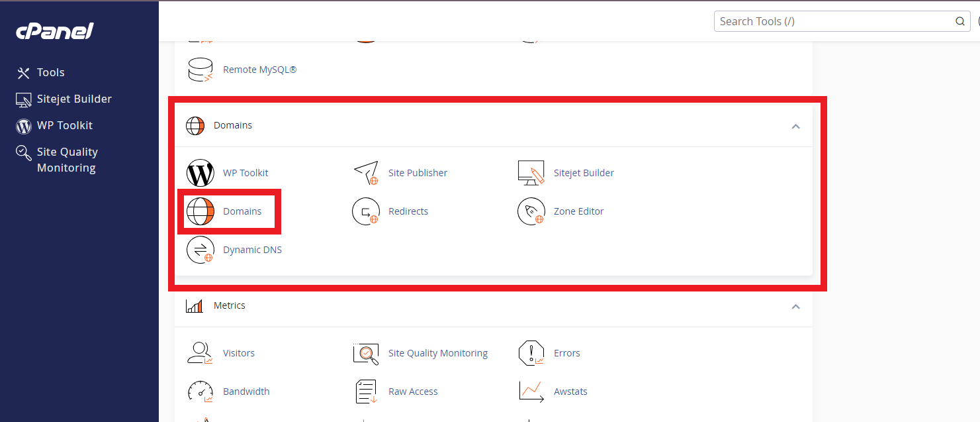Viewport: 980px width, 422px height.
Task: Open the Site Publisher link
Action: coord(418,173)
